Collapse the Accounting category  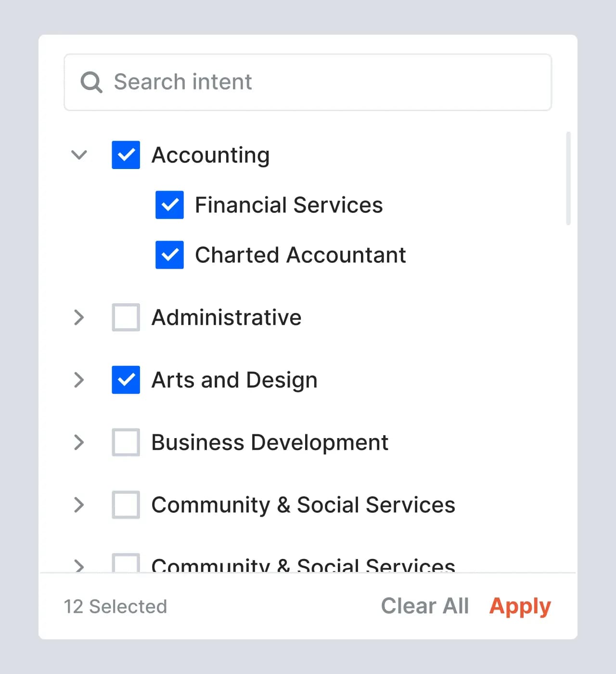click(79, 155)
